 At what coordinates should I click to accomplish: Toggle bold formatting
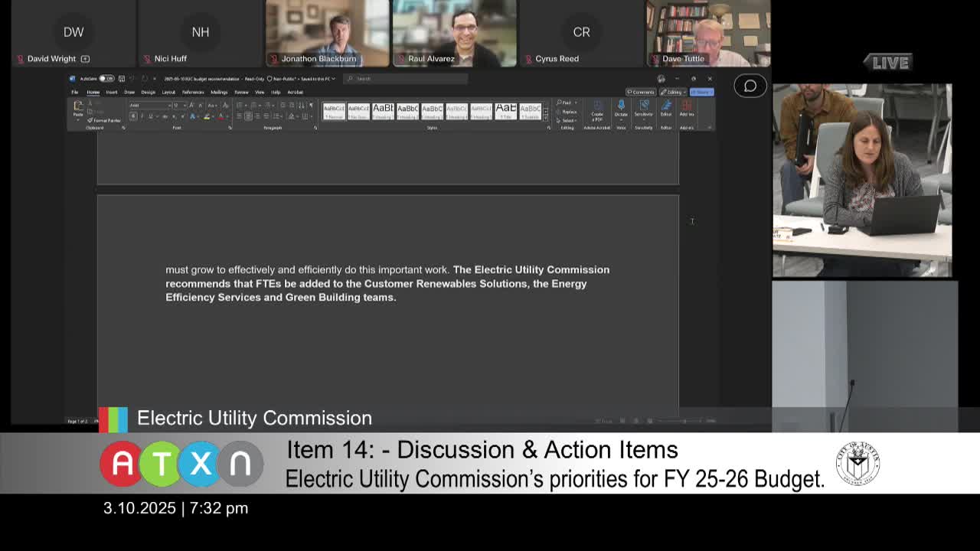(x=133, y=116)
